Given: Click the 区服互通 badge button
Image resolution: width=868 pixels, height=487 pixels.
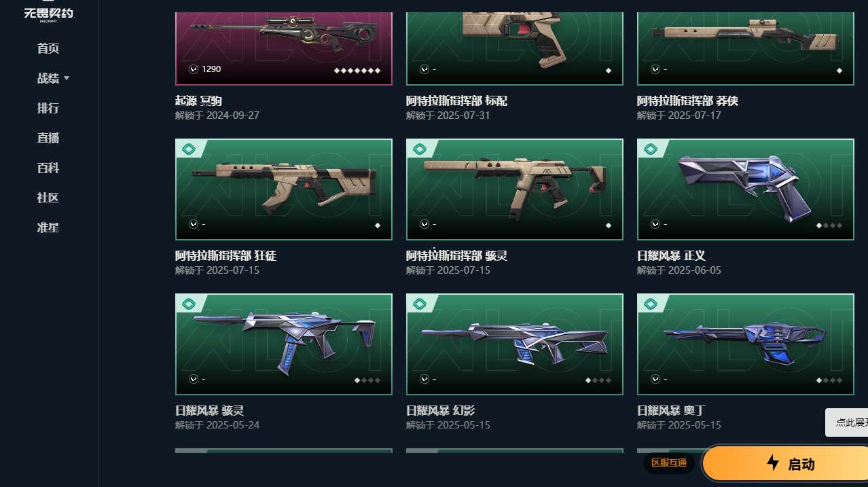Looking at the screenshot, I should pyautogui.click(x=669, y=463).
